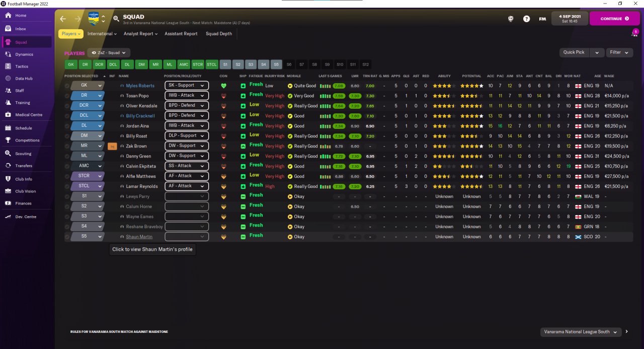Screen dimensions: 644x349
Task: Toggle selection circle for Lewys Parry
Action: [x=67, y=196]
